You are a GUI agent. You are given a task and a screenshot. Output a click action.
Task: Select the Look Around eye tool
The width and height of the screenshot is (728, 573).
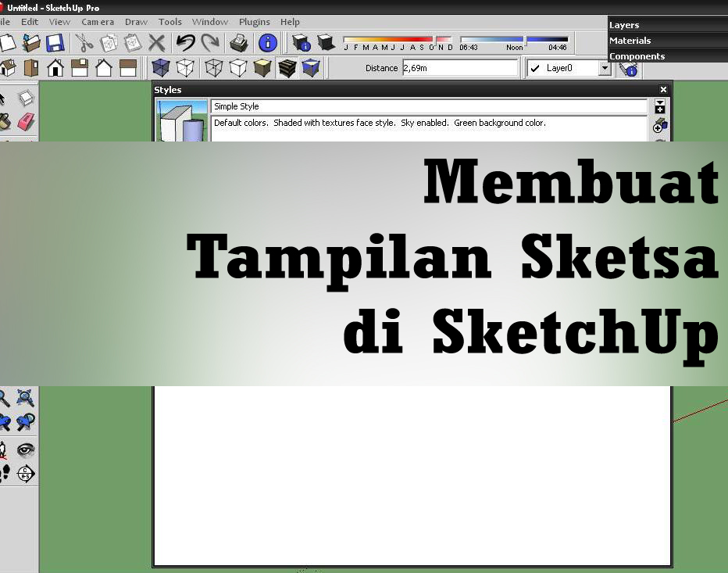pos(26,449)
